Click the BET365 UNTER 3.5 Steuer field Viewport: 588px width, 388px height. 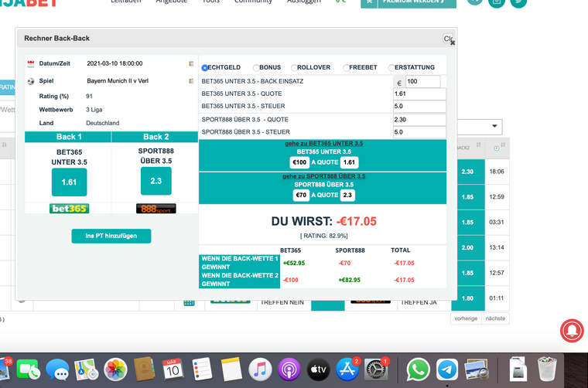tap(419, 107)
